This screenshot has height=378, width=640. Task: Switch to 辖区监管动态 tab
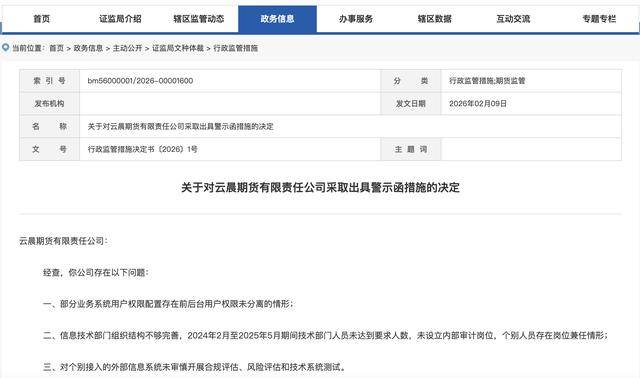click(199, 19)
